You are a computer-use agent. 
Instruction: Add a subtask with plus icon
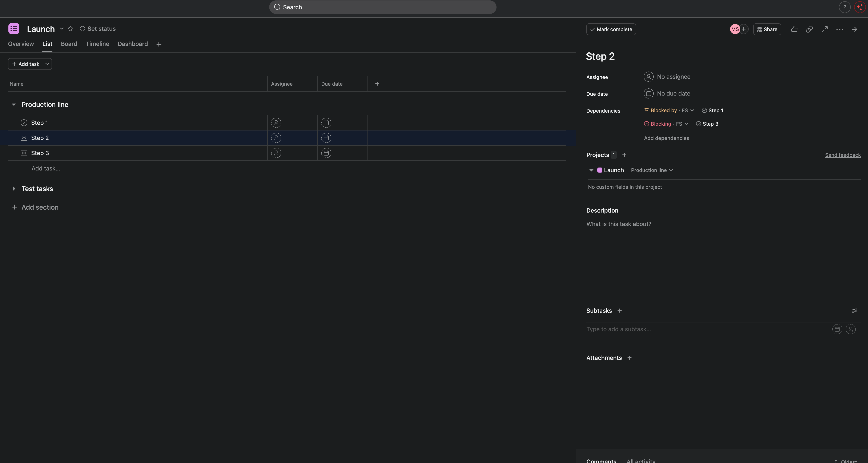619,311
